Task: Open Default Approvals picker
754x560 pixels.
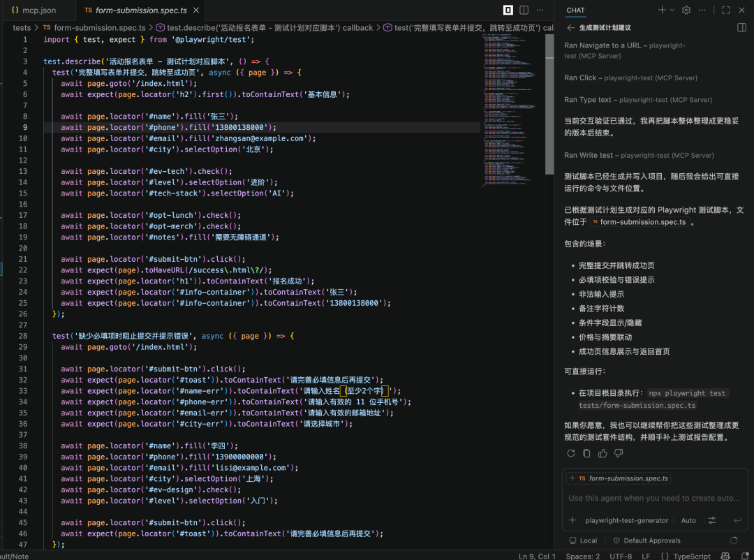Action: tap(646, 540)
